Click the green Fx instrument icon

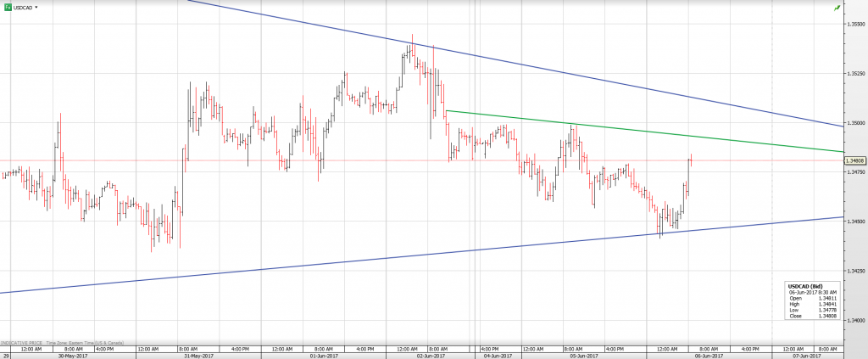[7, 7]
